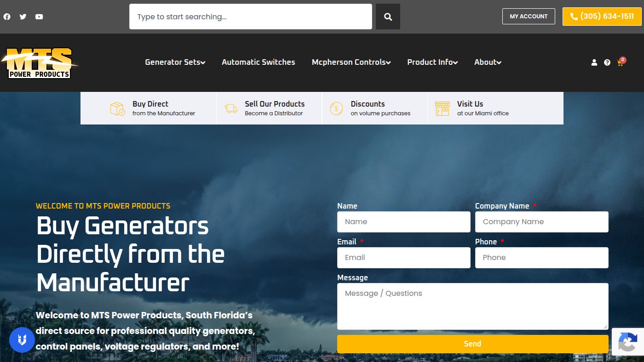
Task: Call the (305) 634-1511 phone button
Action: click(602, 16)
